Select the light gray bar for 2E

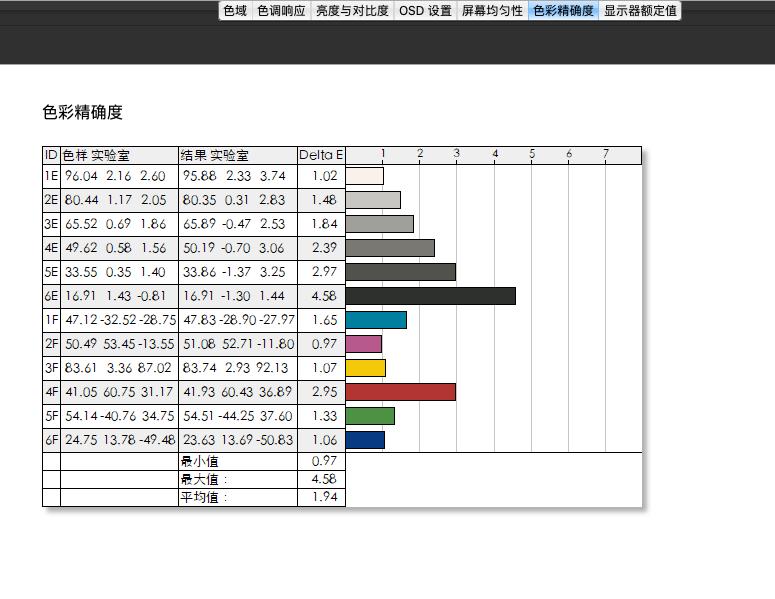pyautogui.click(x=373, y=200)
